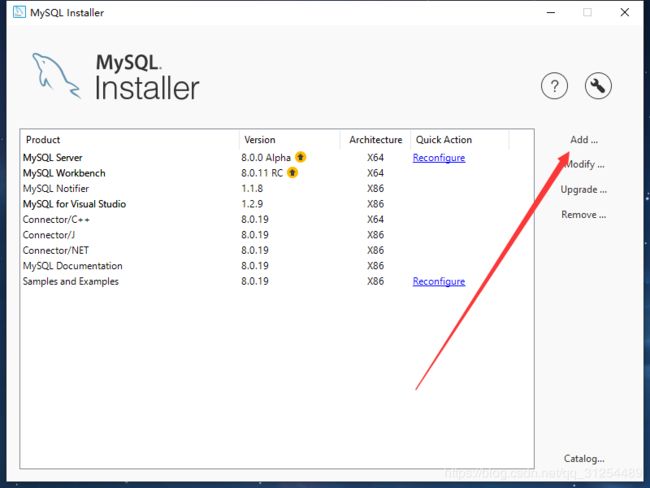The width and height of the screenshot is (650, 488).
Task: Select the Connector/NET row
Action: click(276, 250)
